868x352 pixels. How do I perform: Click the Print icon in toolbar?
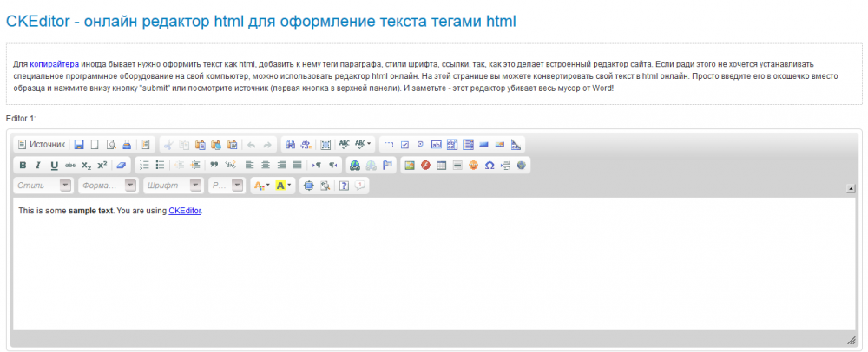click(126, 144)
